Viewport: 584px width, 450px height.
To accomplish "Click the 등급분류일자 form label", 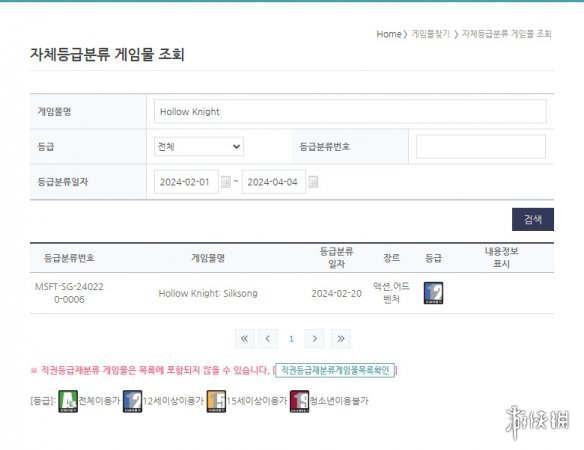I will (x=63, y=182).
